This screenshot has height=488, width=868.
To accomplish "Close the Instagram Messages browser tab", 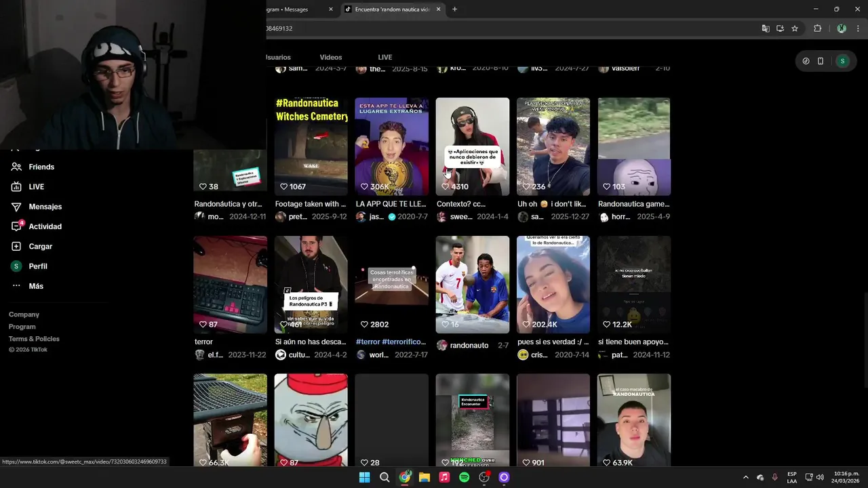I will click(331, 9).
